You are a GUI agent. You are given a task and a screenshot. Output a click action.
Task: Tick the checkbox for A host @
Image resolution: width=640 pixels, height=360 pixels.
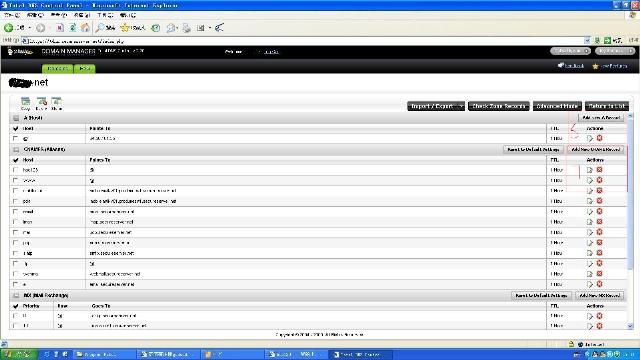(16, 139)
